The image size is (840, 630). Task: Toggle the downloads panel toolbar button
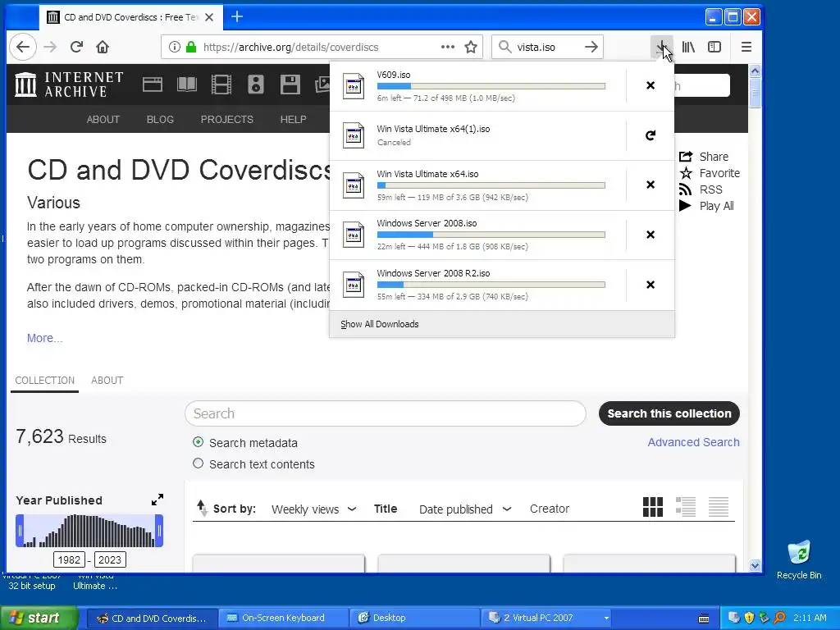pyautogui.click(x=662, y=47)
